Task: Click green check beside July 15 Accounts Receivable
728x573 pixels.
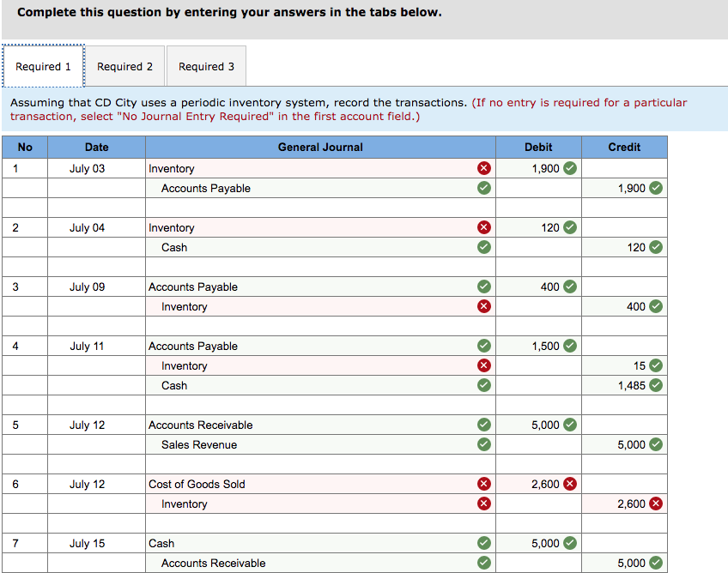Action: point(484,563)
